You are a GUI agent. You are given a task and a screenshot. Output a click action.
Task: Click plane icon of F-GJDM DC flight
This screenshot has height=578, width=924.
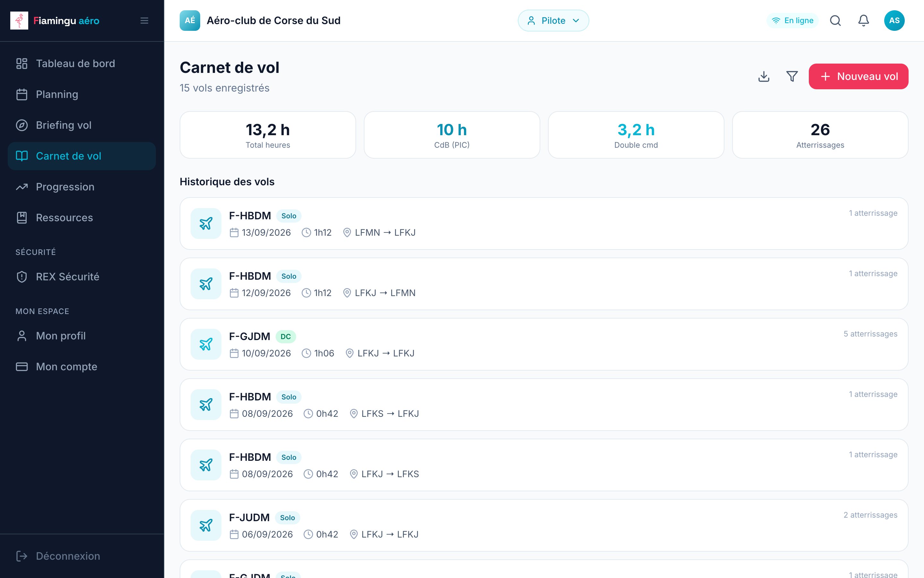click(x=206, y=345)
